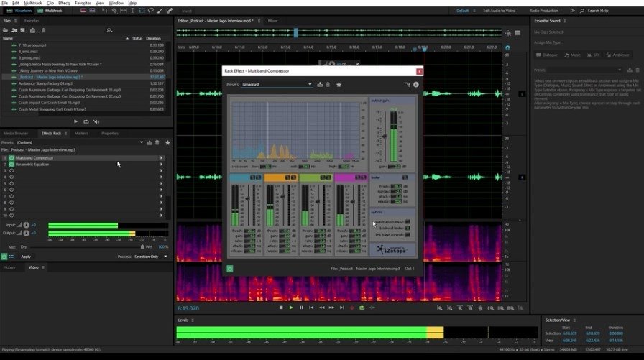Viewport: 644px width, 360px height.
Task: Delete the Multiband Compressor preset with trash icon
Action: coord(328,85)
